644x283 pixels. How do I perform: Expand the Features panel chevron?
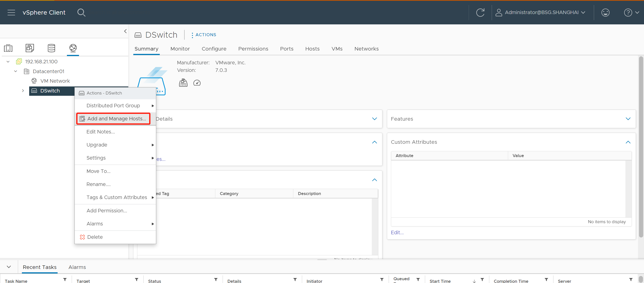628,119
